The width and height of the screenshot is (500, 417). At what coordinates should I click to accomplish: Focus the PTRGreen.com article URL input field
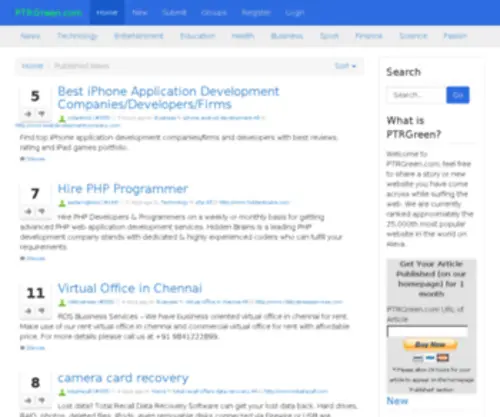[x=427, y=331]
